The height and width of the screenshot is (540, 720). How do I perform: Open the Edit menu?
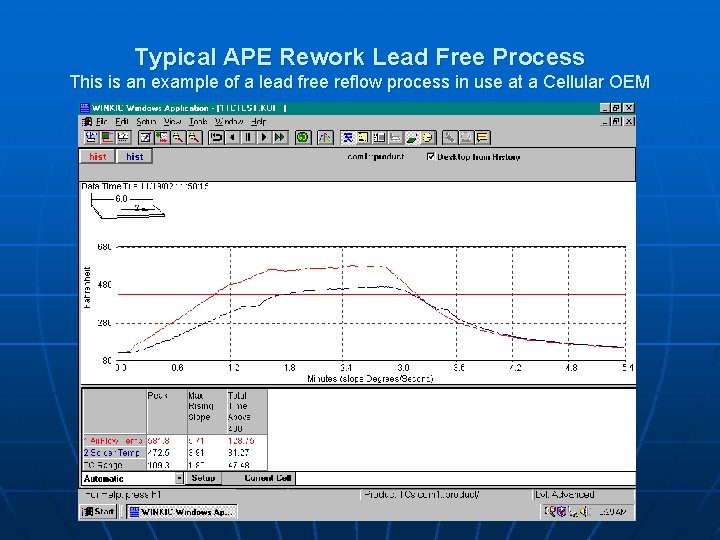coord(122,122)
